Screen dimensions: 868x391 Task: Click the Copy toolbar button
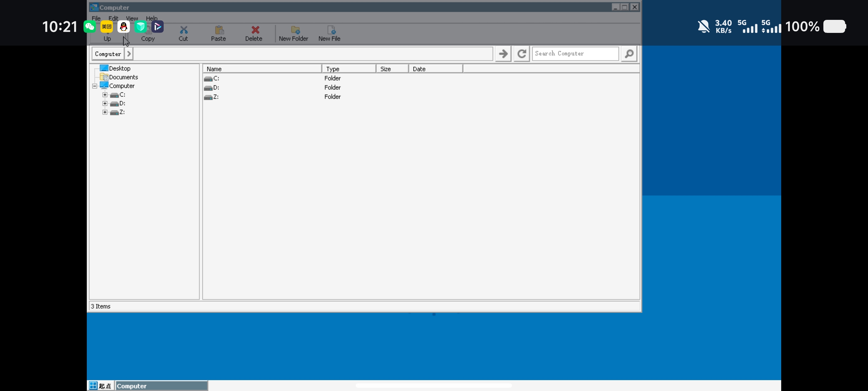coord(148,34)
